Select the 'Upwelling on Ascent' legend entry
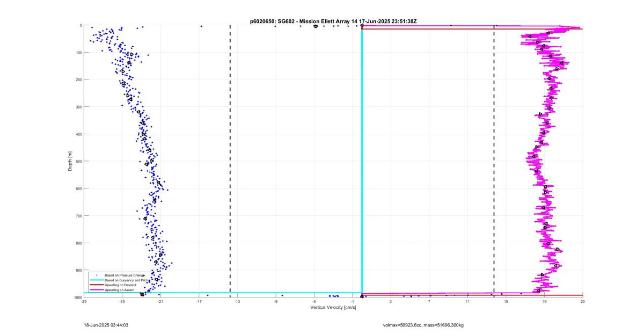This screenshot has width=644, height=334. [119, 289]
